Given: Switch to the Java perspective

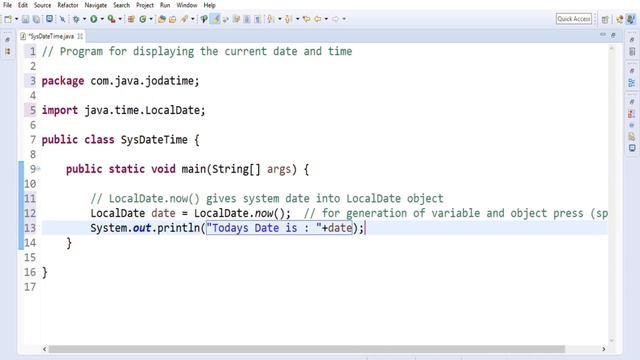Looking at the screenshot, I should [x=631, y=19].
